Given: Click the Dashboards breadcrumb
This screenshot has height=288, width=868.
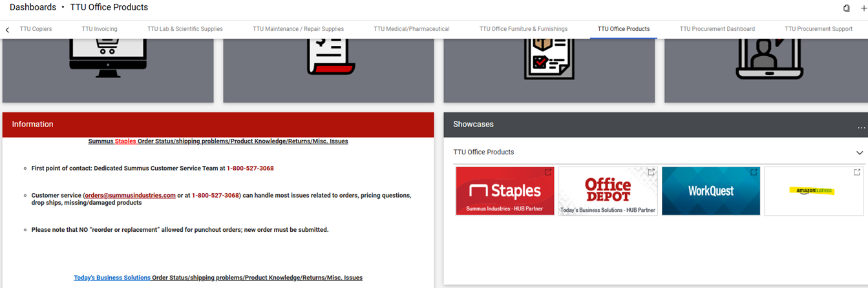Looking at the screenshot, I should pos(33,8).
